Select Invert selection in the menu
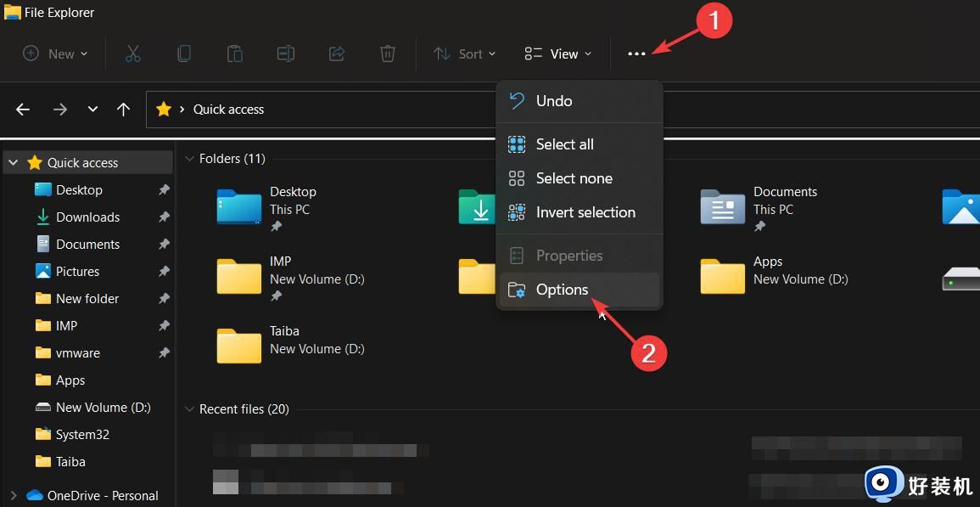 (585, 211)
